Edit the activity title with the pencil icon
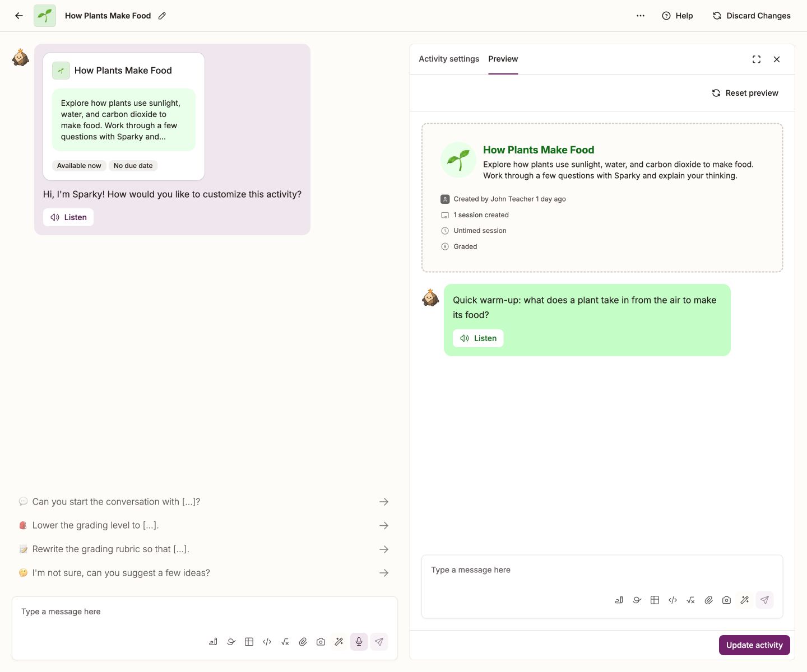Viewport: 807px width, 672px height. pyautogui.click(x=162, y=16)
